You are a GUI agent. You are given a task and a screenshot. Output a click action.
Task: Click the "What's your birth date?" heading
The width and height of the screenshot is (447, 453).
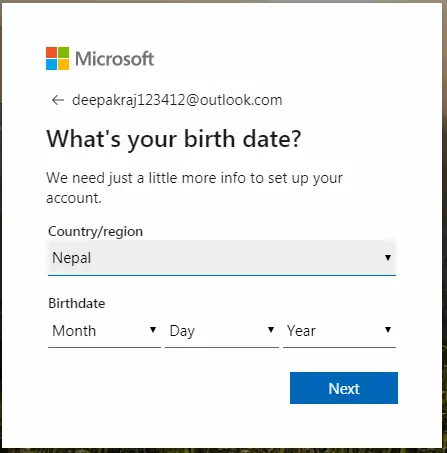[x=174, y=139]
